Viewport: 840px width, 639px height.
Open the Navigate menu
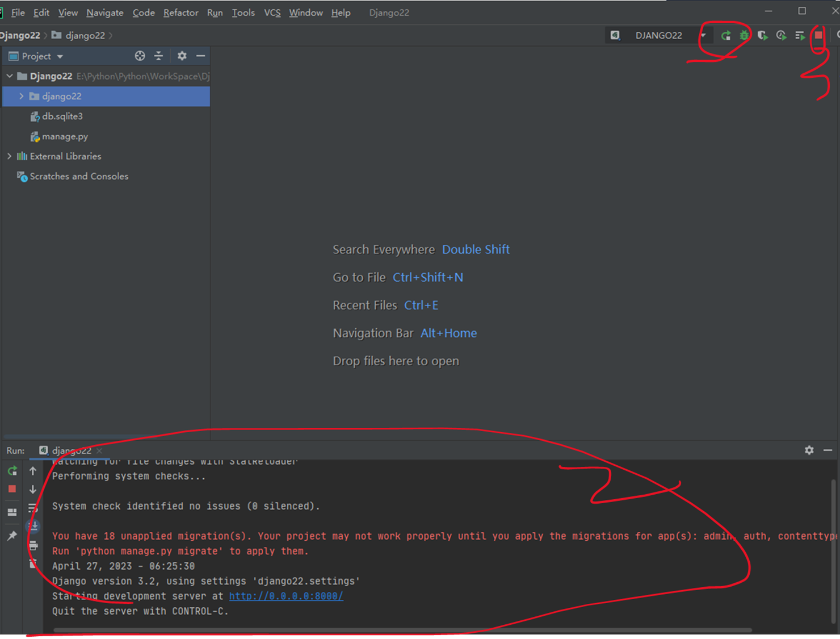105,12
